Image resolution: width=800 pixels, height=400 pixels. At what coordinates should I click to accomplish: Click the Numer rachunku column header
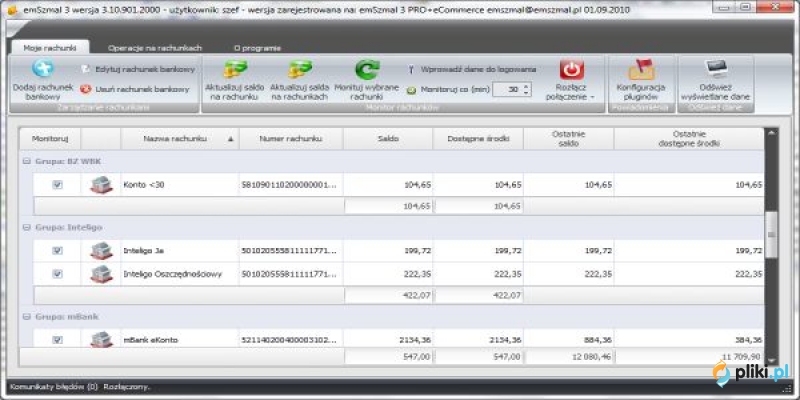291,138
